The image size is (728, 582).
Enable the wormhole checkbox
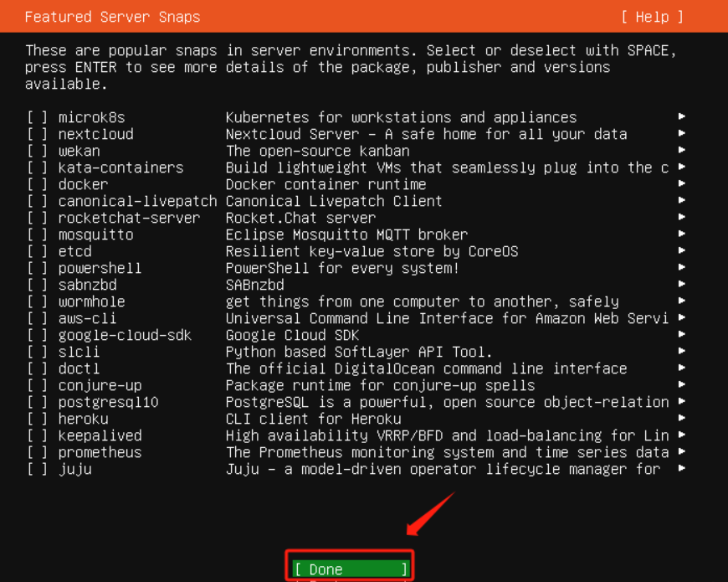click(37, 301)
